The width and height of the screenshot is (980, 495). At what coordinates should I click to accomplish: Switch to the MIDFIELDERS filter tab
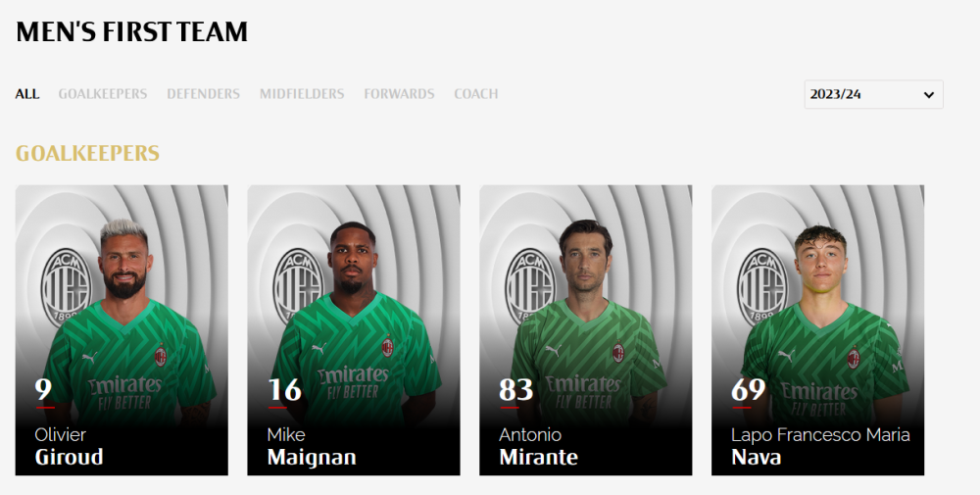pyautogui.click(x=302, y=94)
